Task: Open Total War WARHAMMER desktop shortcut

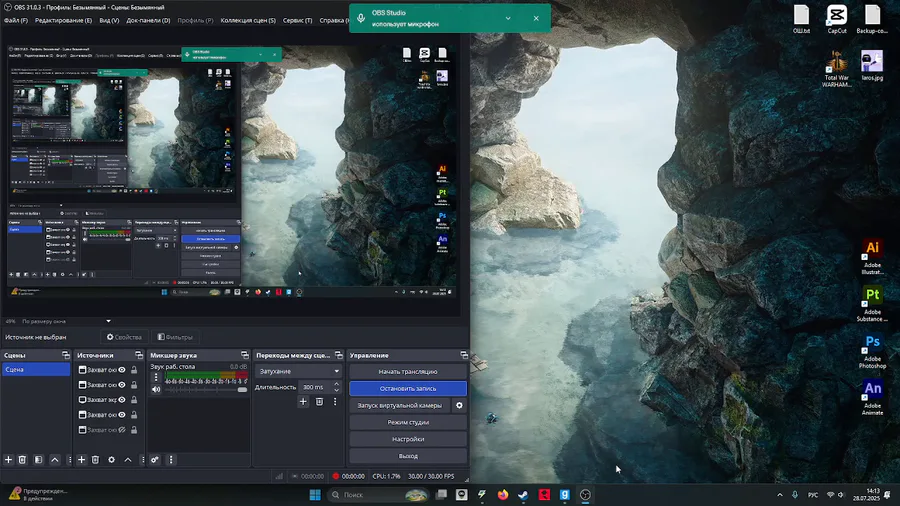Action: pyautogui.click(x=836, y=69)
